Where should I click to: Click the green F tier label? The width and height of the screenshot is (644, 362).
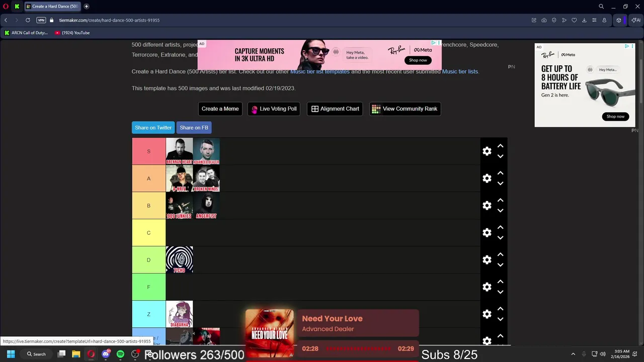(148, 287)
